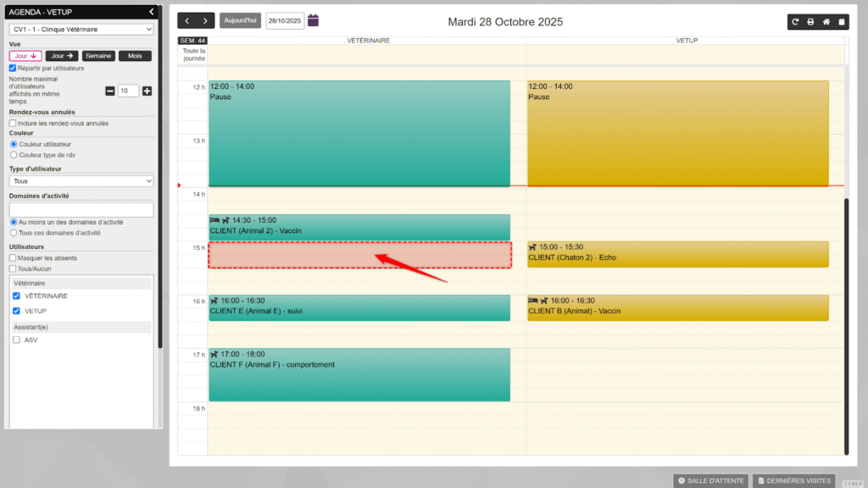Go to the next day arrow
868x488 pixels.
(204, 21)
